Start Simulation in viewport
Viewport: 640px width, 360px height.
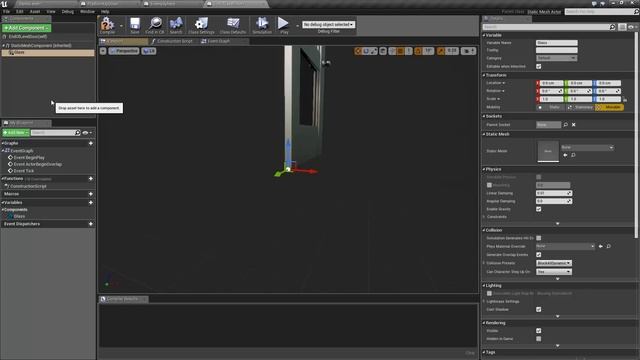click(x=262, y=25)
